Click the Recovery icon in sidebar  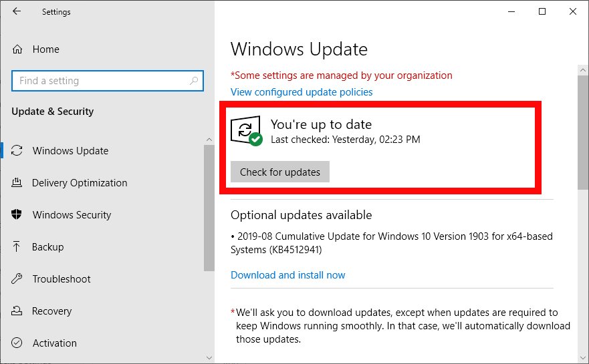[x=18, y=311]
